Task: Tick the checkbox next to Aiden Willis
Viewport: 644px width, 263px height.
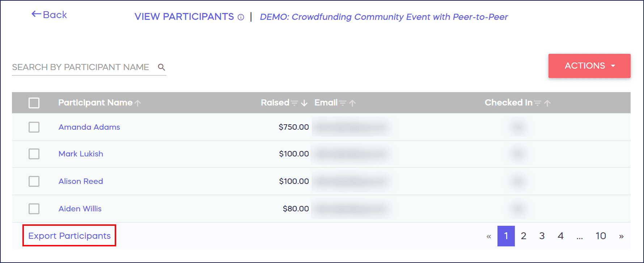Action: [x=34, y=209]
